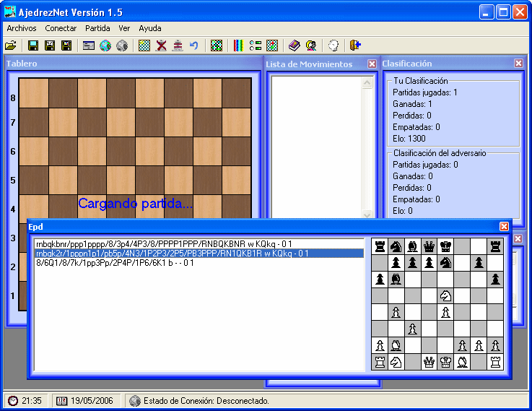Viewport: 532px width, 411px height.
Task: Open the Archivos menu
Action: (22, 28)
